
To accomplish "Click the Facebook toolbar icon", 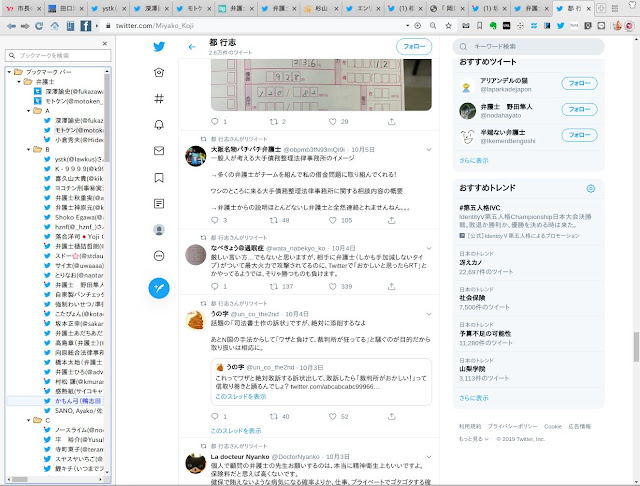I will [86, 26].
